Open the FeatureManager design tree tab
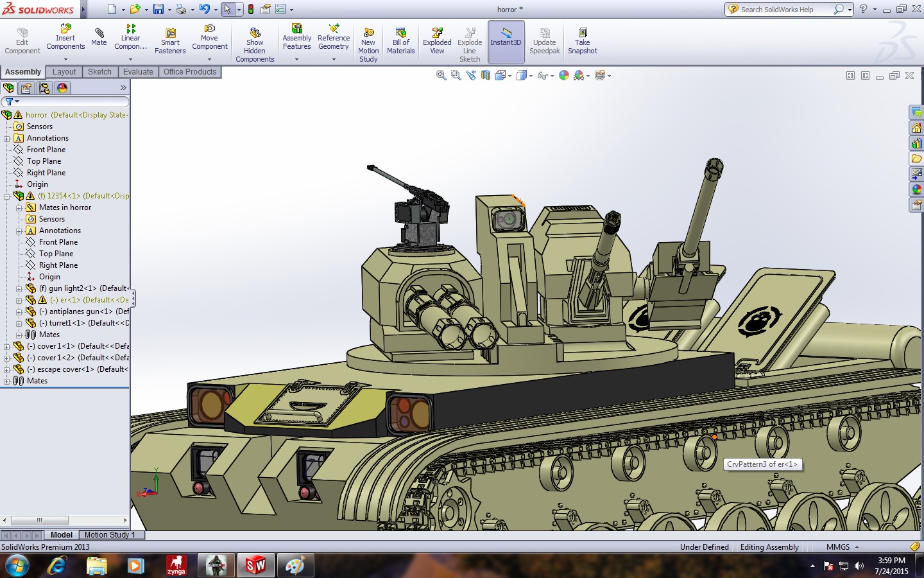Viewport: 924px width, 578px height. pyautogui.click(x=8, y=88)
